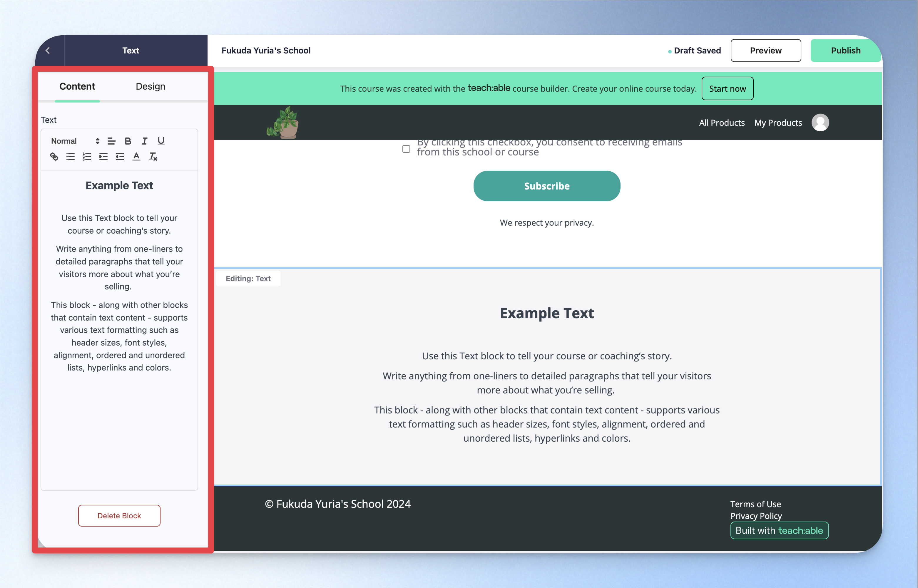The height and width of the screenshot is (588, 918).
Task: Create a bulleted list
Action: (x=71, y=157)
